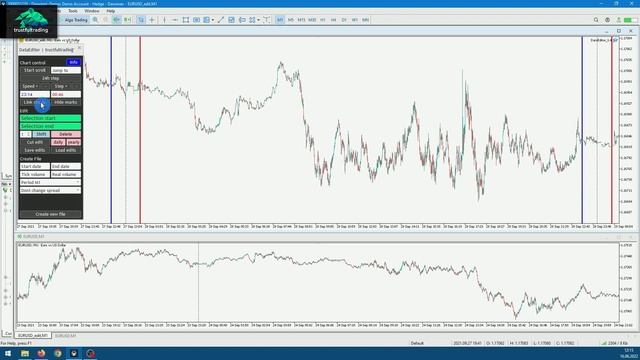
Task: Click the End date field
Action: pyautogui.click(x=66, y=166)
